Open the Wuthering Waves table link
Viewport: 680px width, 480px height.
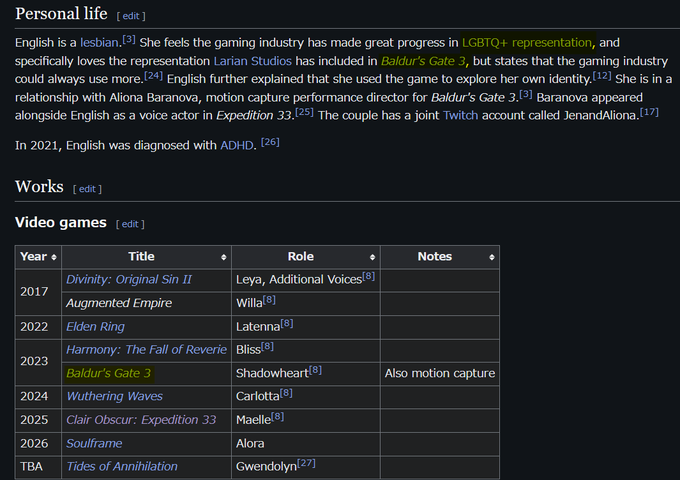(114, 396)
